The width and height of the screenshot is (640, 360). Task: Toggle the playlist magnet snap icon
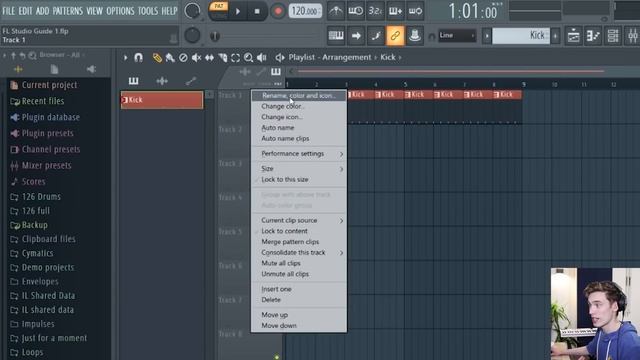tap(139, 58)
